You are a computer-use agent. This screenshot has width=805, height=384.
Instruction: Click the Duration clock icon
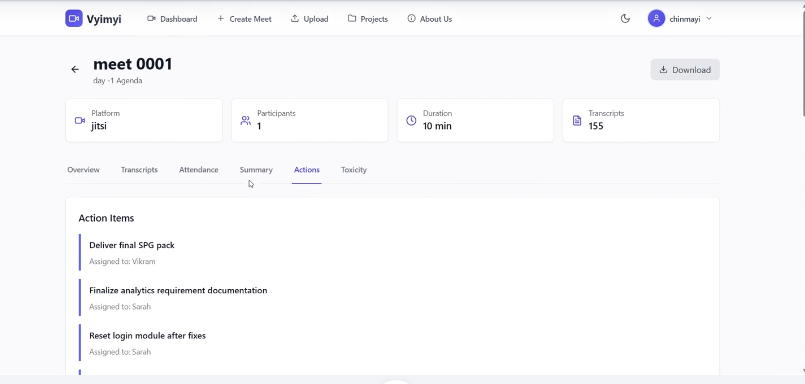click(411, 121)
